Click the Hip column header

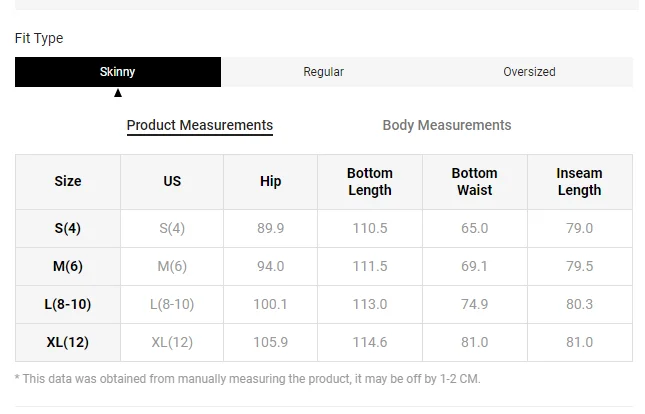pyautogui.click(x=271, y=181)
